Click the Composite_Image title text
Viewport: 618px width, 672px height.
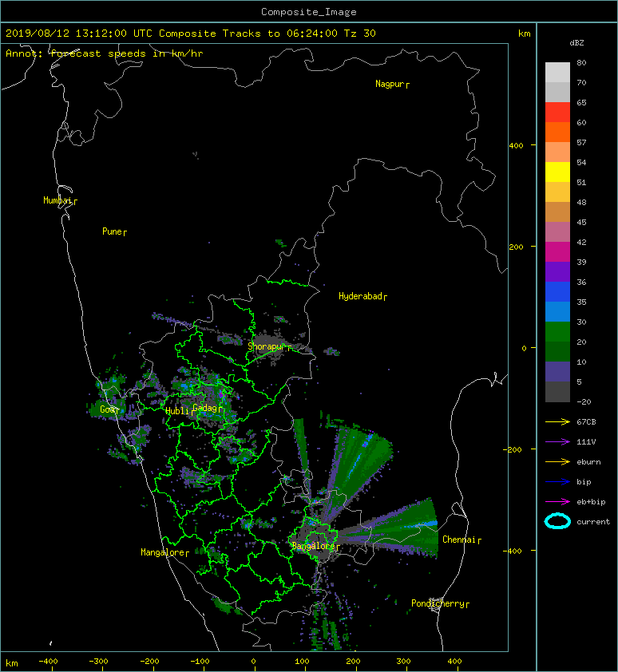coord(309,12)
